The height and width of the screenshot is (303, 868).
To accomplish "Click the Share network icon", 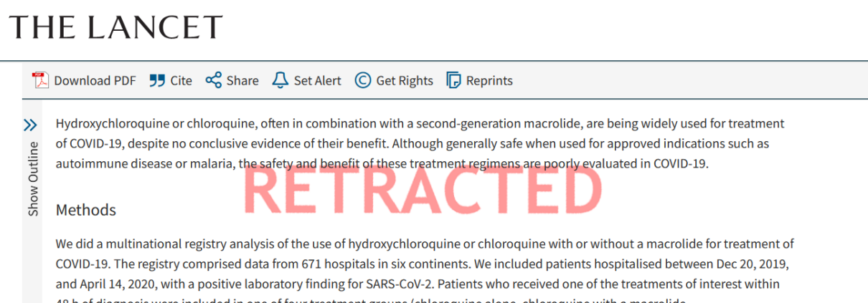I will 213,80.
